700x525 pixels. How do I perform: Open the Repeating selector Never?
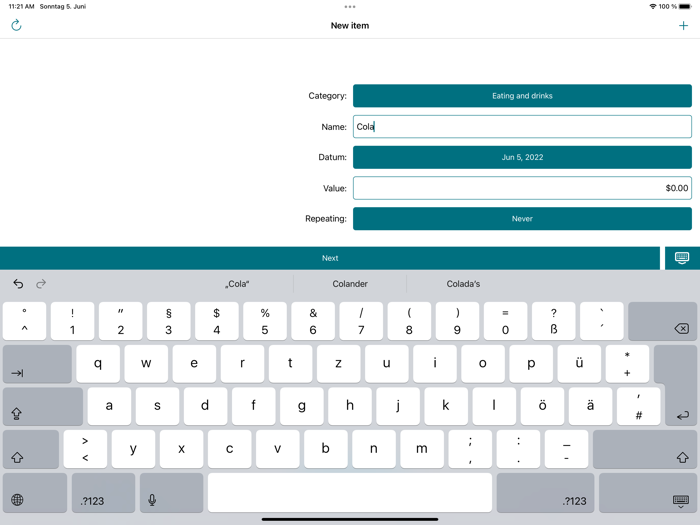pos(522,219)
